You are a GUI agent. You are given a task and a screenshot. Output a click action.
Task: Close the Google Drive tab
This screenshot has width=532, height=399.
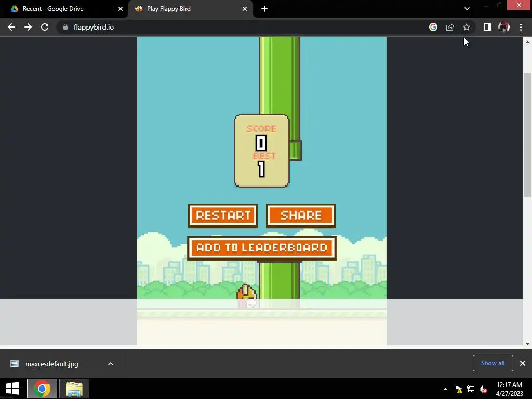click(x=121, y=9)
